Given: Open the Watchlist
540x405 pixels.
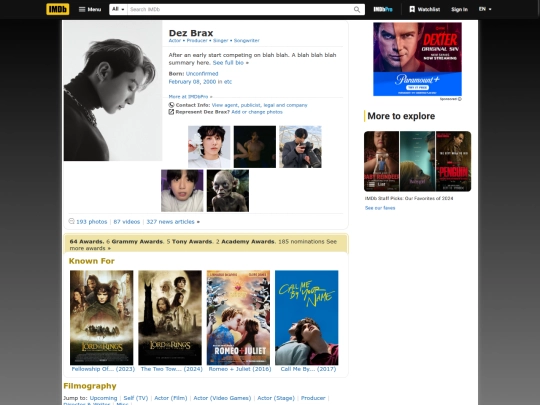Looking at the screenshot, I should click(x=425, y=9).
